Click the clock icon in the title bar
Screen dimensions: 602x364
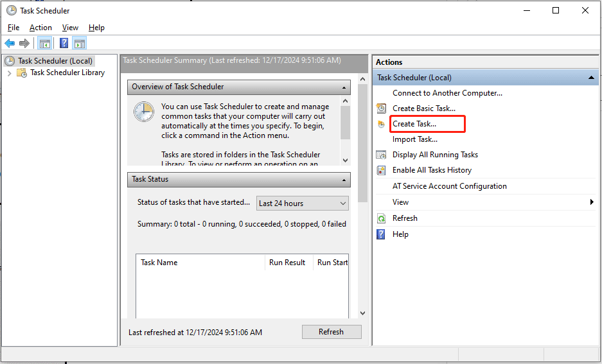pos(12,11)
